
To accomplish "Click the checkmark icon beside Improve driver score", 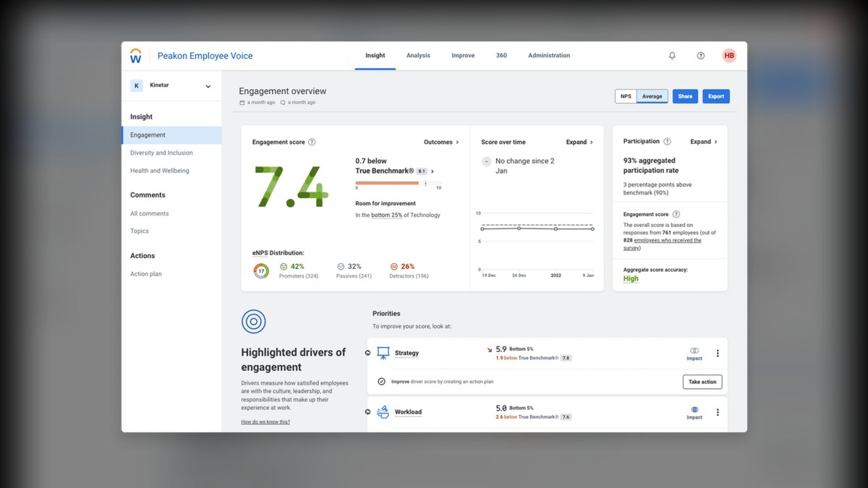I will pos(381,381).
